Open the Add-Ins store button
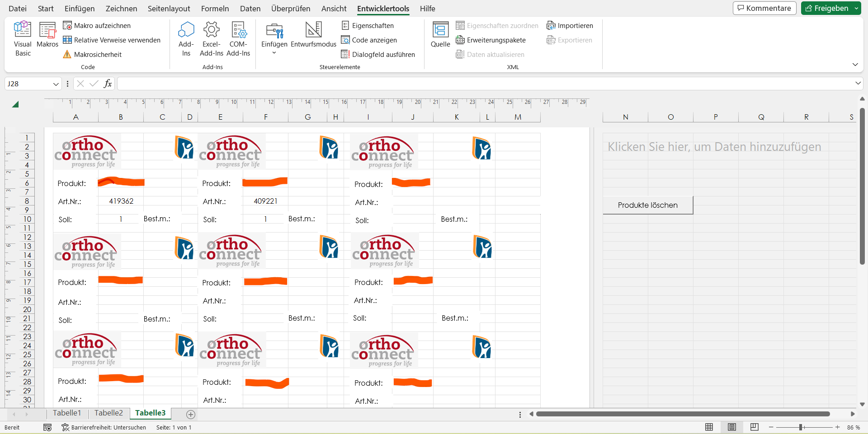The height and width of the screenshot is (434, 868). point(186,39)
